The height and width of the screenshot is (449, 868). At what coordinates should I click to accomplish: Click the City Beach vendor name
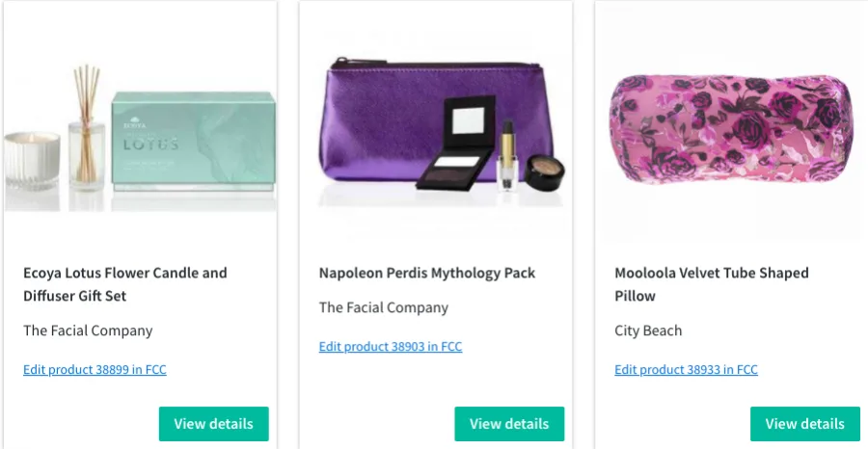(x=648, y=330)
